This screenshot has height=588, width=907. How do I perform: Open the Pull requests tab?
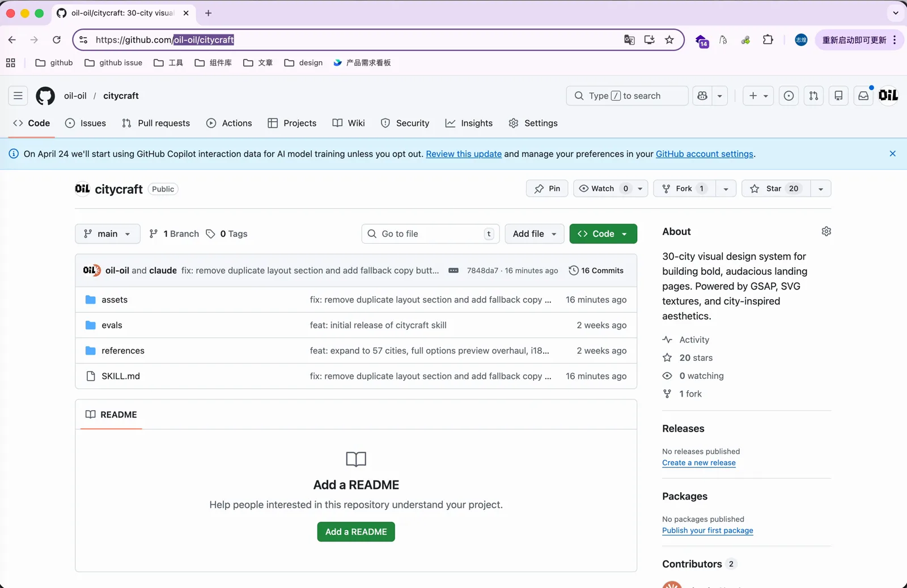coord(156,123)
